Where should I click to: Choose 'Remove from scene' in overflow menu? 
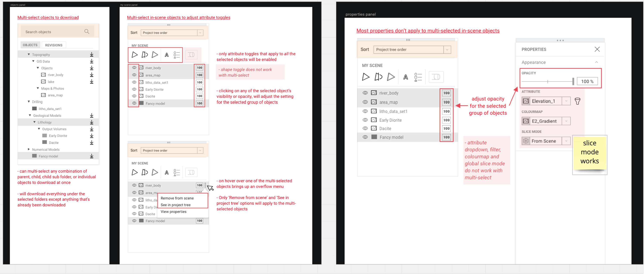pos(177,198)
